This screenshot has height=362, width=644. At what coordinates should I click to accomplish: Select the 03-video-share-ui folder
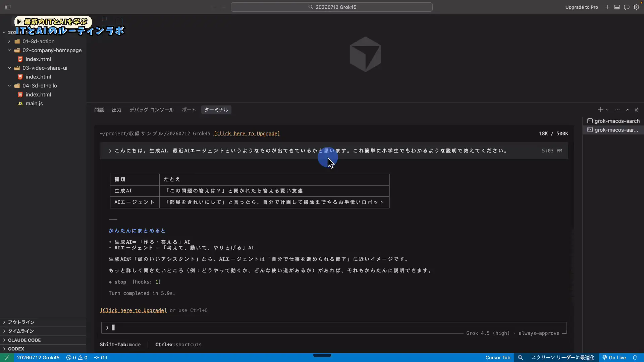pos(45,68)
